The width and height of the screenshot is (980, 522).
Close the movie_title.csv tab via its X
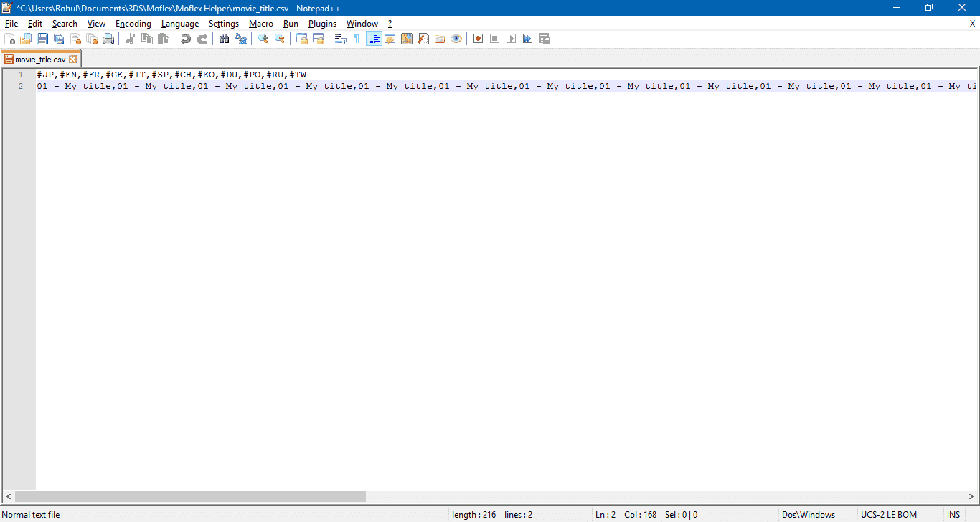pyautogui.click(x=72, y=60)
